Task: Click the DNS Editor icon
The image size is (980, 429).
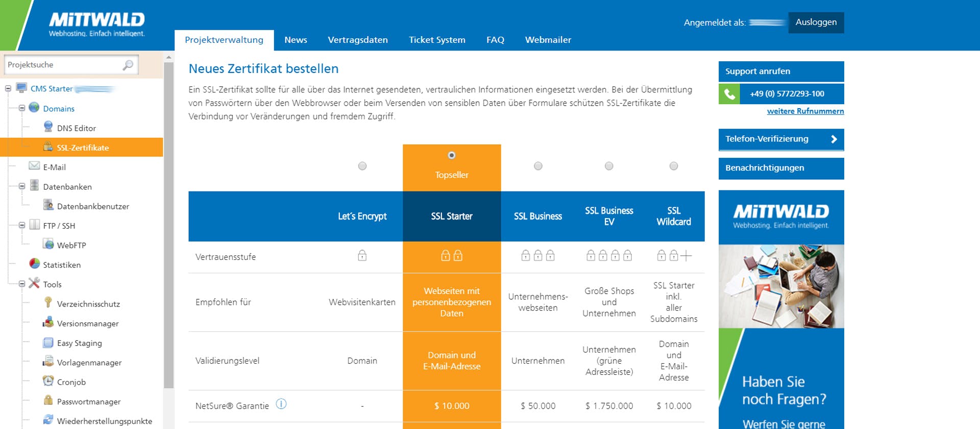Action: 48,127
